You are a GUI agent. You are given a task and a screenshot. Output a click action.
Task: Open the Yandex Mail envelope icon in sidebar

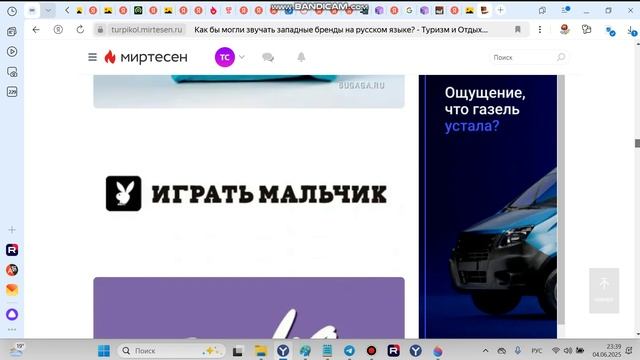point(12,290)
